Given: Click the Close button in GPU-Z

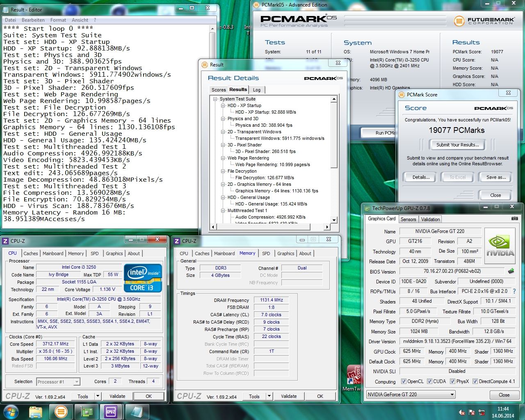Looking at the screenshot, I should [504, 395].
